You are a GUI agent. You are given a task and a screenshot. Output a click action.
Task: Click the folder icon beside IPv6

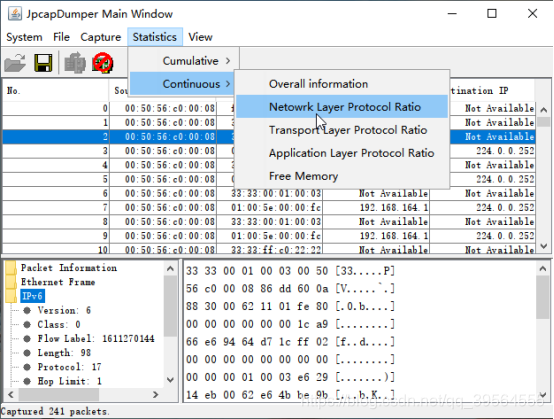pyautogui.click(x=11, y=296)
